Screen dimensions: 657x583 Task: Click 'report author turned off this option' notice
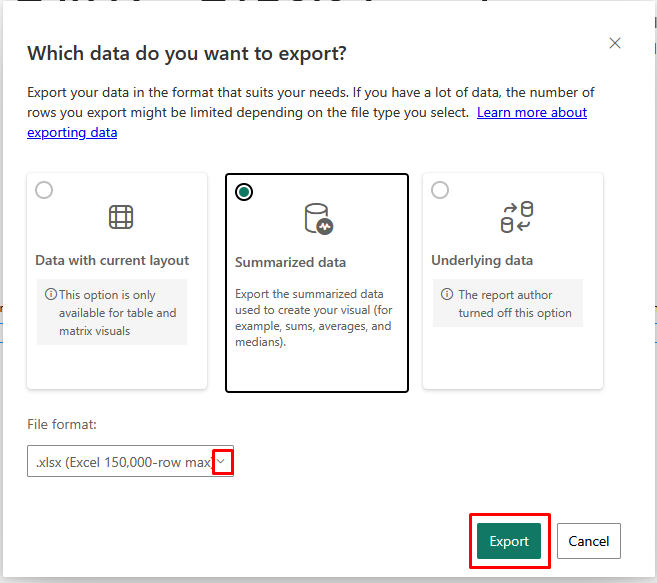coord(508,303)
